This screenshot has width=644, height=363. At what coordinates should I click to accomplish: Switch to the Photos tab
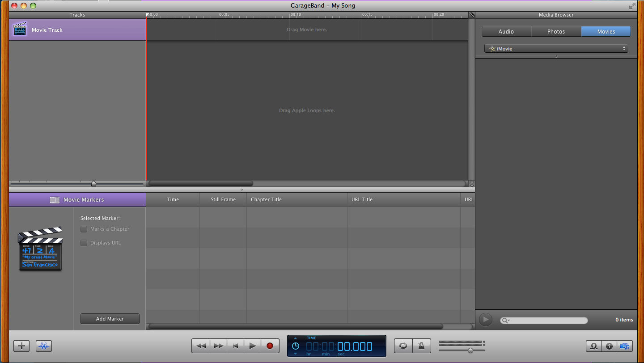(556, 31)
